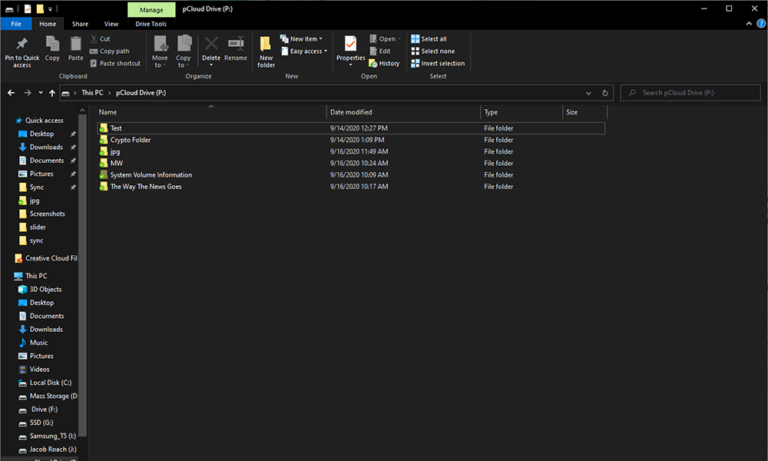Click the Edit command
Screen dimensions: 768x461
(x=380, y=51)
